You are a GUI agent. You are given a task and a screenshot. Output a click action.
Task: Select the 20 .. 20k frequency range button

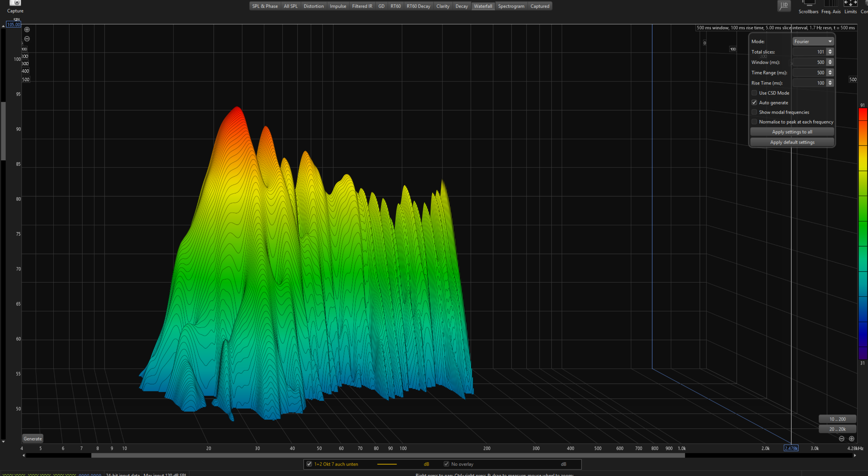(x=837, y=429)
